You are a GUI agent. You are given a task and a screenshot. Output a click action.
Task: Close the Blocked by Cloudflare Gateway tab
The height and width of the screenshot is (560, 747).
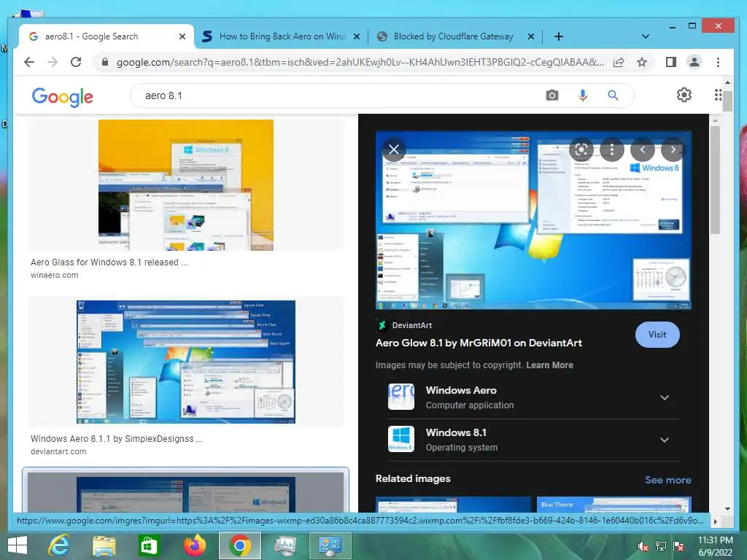click(531, 36)
